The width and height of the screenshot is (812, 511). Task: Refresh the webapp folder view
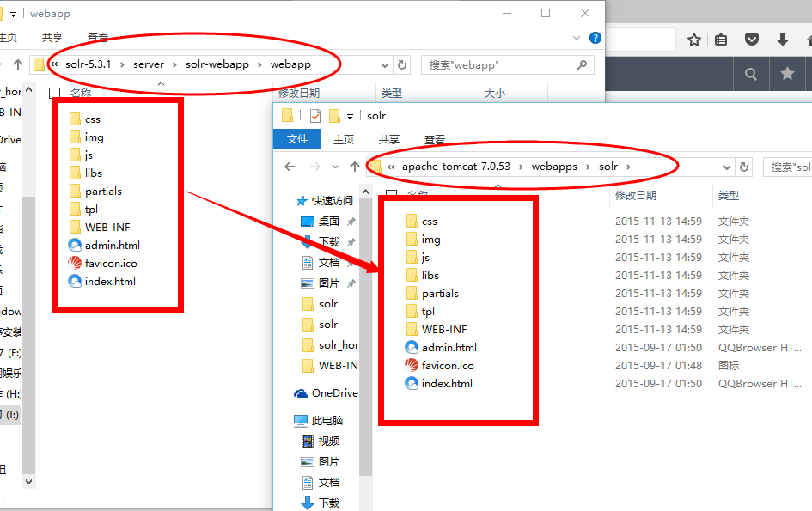(402, 64)
